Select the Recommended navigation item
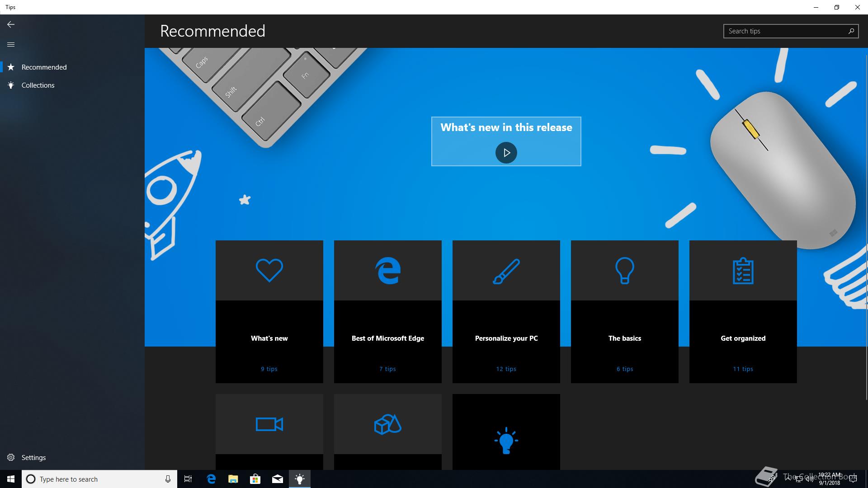The width and height of the screenshot is (868, 488). click(x=44, y=67)
